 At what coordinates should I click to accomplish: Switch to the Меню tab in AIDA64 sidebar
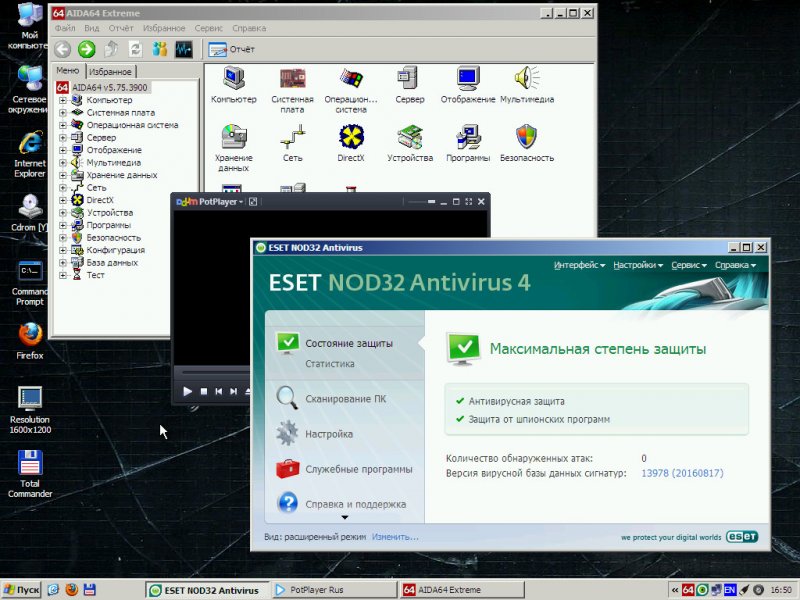point(68,70)
